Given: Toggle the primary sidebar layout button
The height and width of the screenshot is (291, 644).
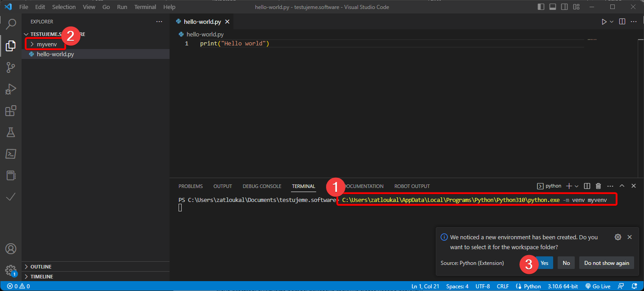Looking at the screenshot, I should (541, 7).
